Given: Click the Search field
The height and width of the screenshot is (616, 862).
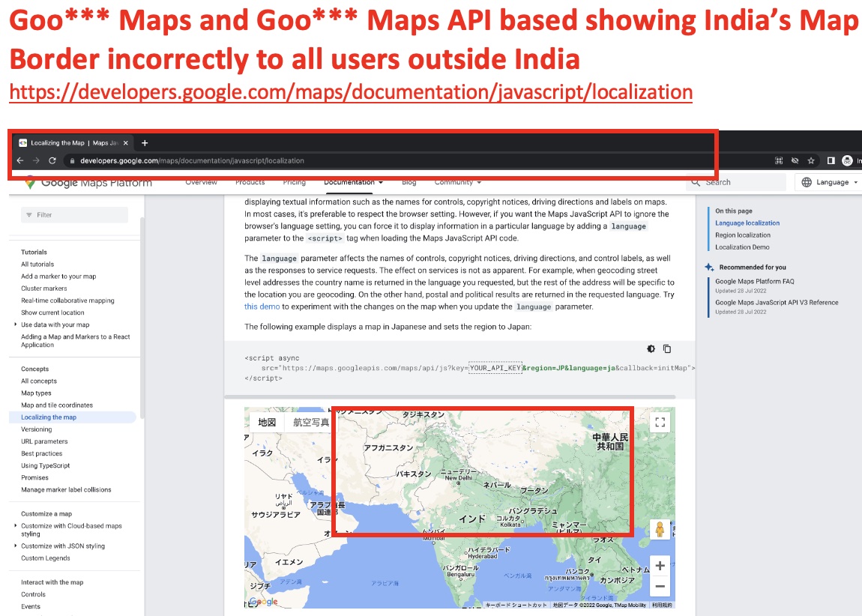Looking at the screenshot, I should 736,182.
